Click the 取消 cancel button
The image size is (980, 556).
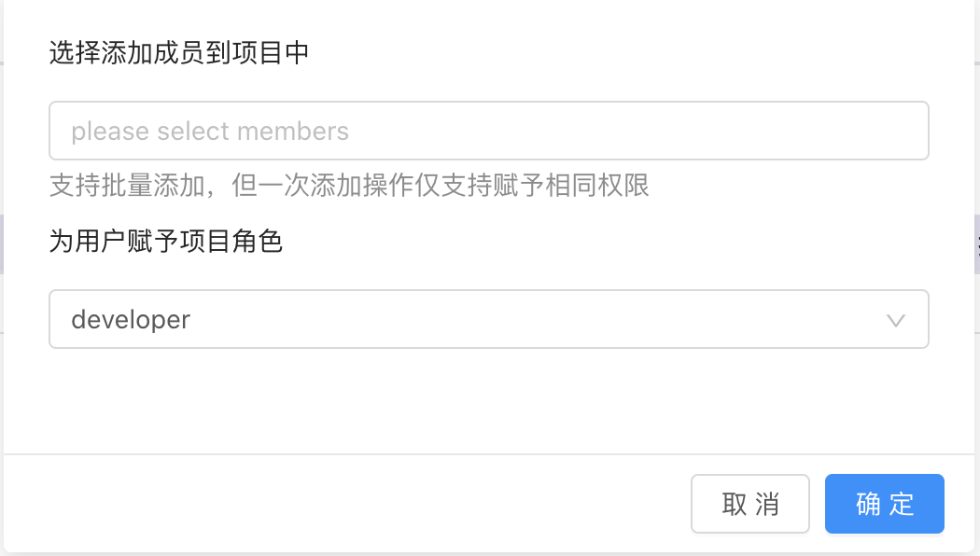click(750, 504)
